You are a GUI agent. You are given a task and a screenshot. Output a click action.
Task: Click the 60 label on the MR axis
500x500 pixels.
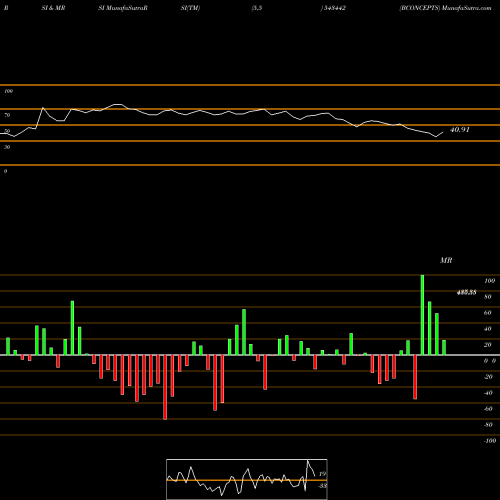(x=488, y=313)
